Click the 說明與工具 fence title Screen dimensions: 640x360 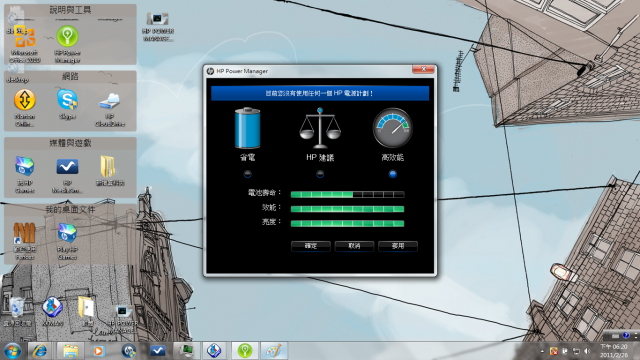point(70,9)
